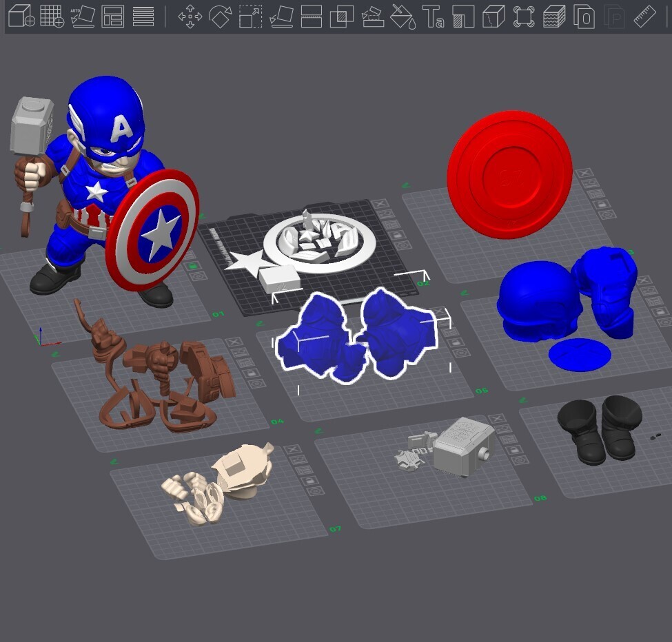This screenshot has width=672, height=642.
Task: Toggle the lock on the blue helmet plate
Action: (660, 312)
